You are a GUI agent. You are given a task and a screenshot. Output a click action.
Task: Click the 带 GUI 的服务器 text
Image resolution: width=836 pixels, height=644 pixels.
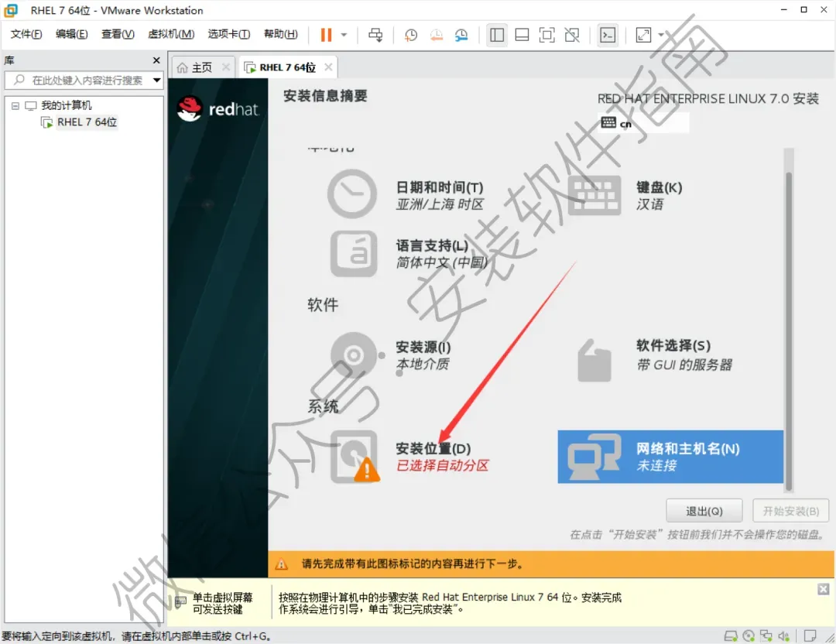(x=684, y=365)
